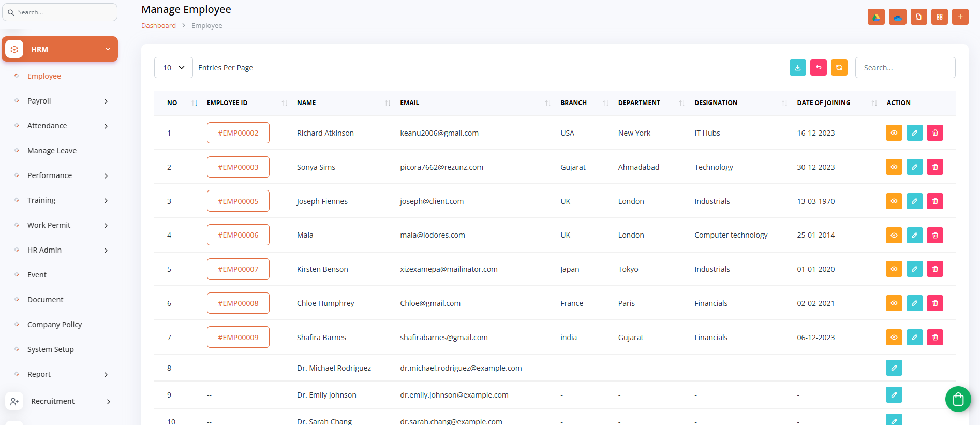
Task: Open employee ID #EMP00007 button
Action: point(238,269)
